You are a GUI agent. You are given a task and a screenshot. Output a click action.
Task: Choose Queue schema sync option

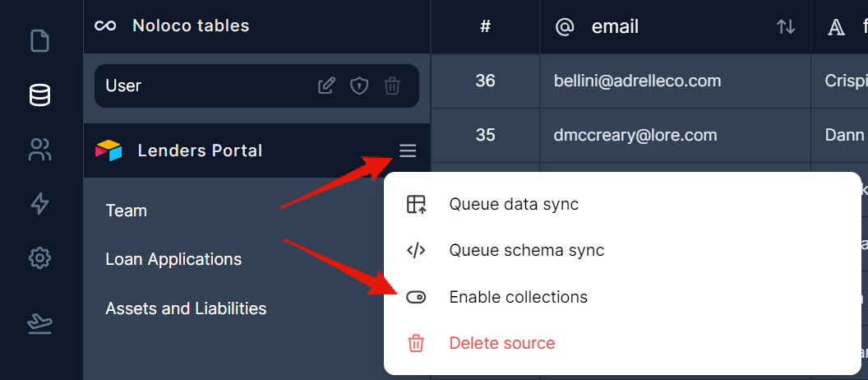(526, 251)
